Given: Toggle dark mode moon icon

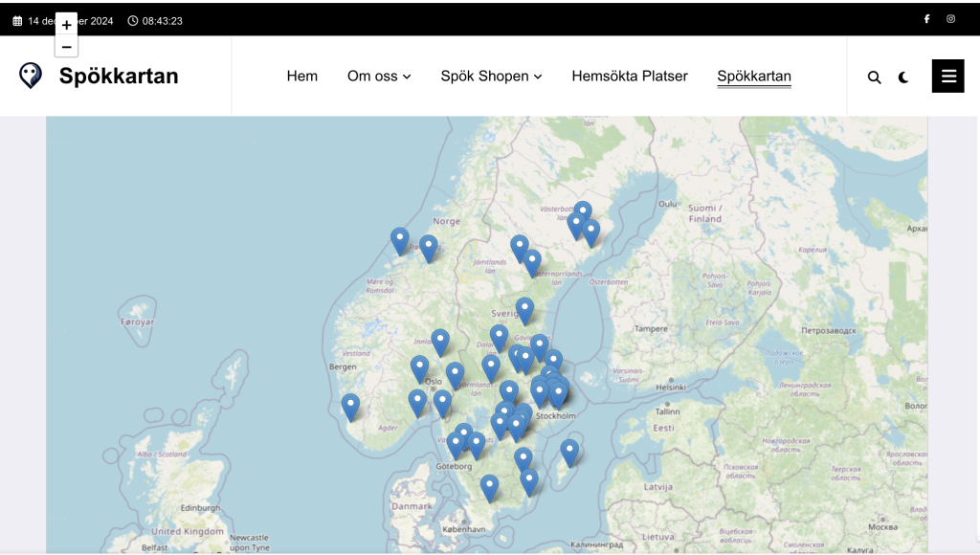Looking at the screenshot, I should (x=903, y=78).
